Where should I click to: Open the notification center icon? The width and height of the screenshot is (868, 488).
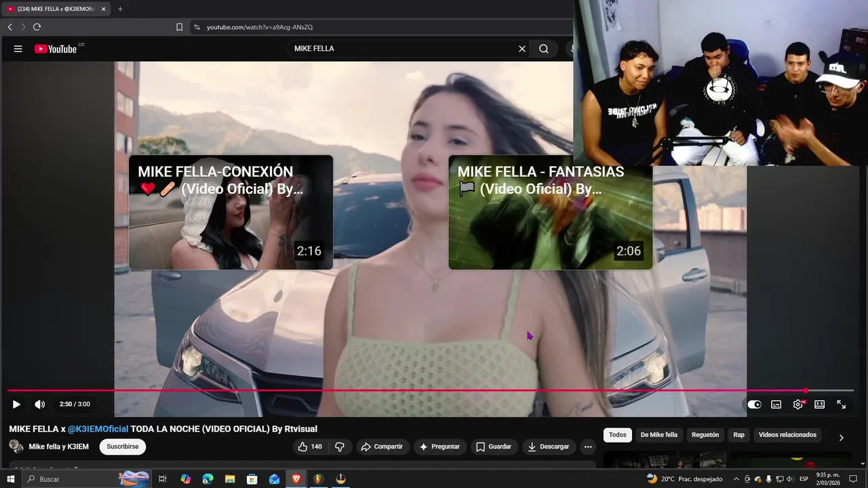(x=854, y=479)
